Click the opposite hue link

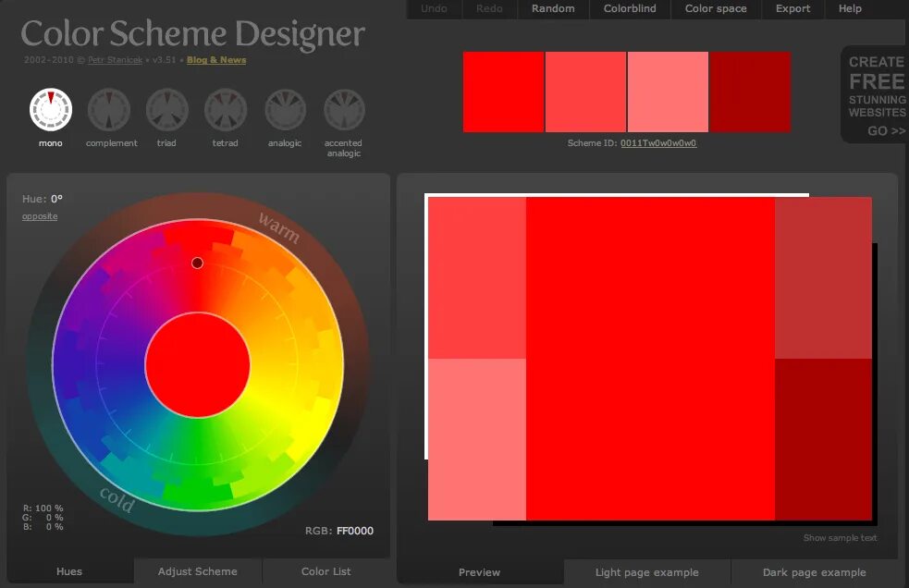click(39, 214)
